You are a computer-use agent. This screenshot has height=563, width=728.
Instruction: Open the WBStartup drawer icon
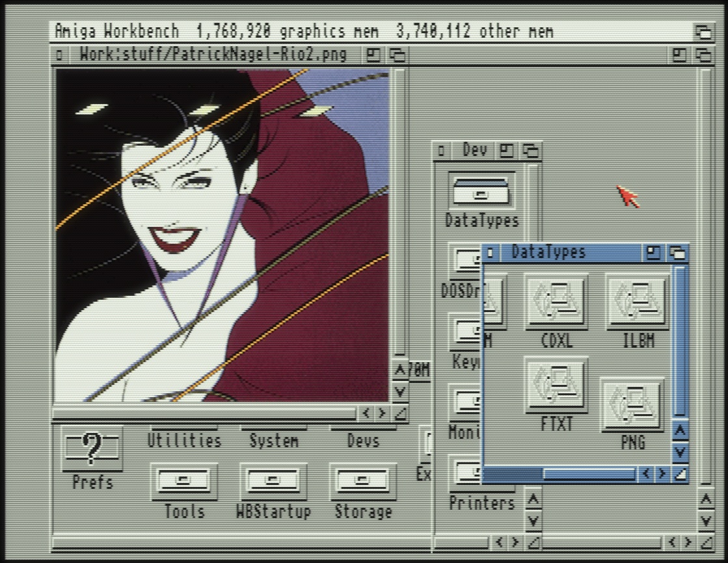click(x=273, y=481)
